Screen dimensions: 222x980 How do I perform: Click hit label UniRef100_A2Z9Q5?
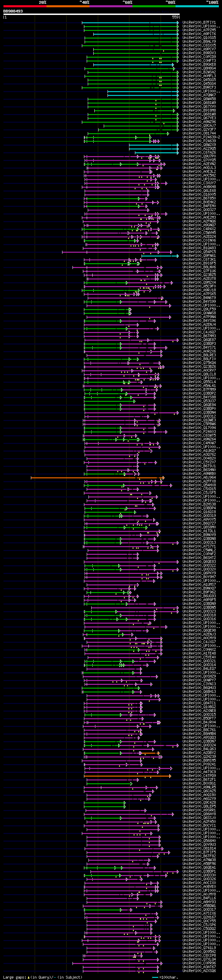(199, 149)
